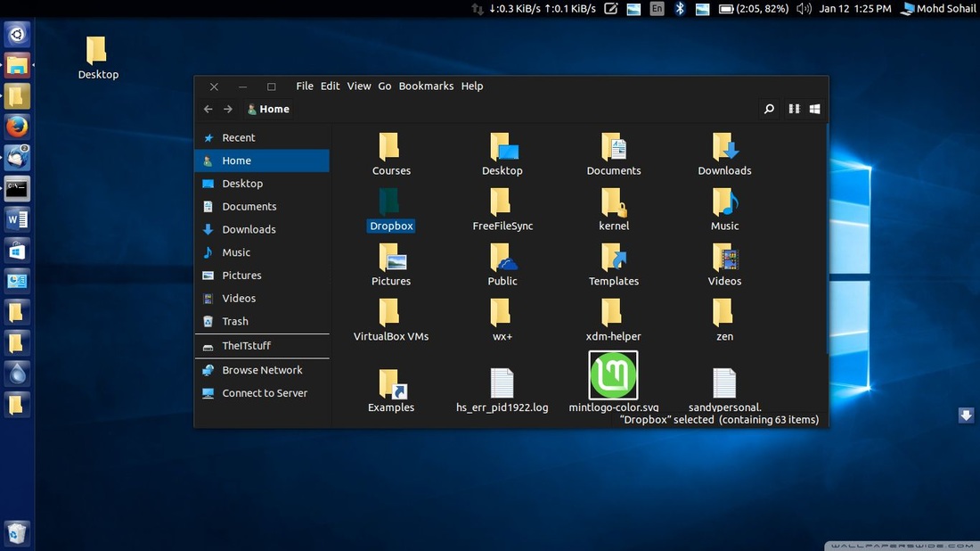980x551 pixels.
Task: Launch Firefox from the dock
Action: pos(17,127)
